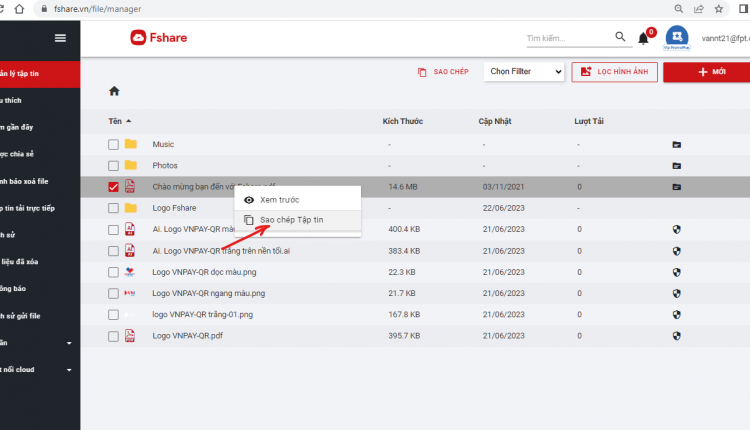This screenshot has height=430, width=750.
Task: Open the Chọn Filter dropdown
Action: coord(524,72)
